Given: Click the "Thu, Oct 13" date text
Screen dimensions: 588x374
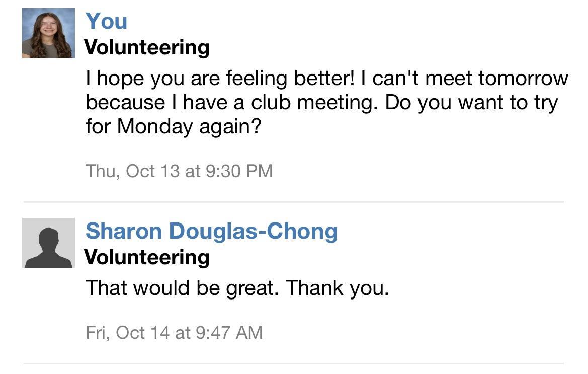Looking at the screenshot, I should click(x=132, y=171).
